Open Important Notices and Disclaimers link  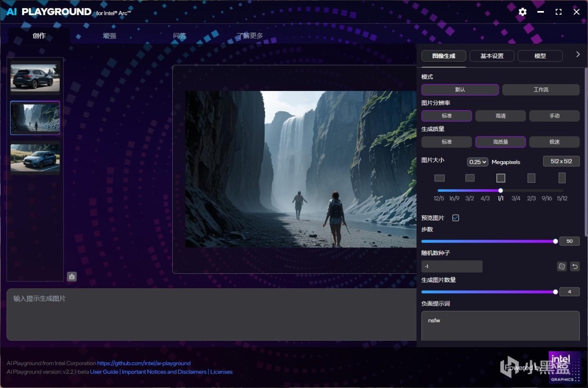click(x=164, y=372)
